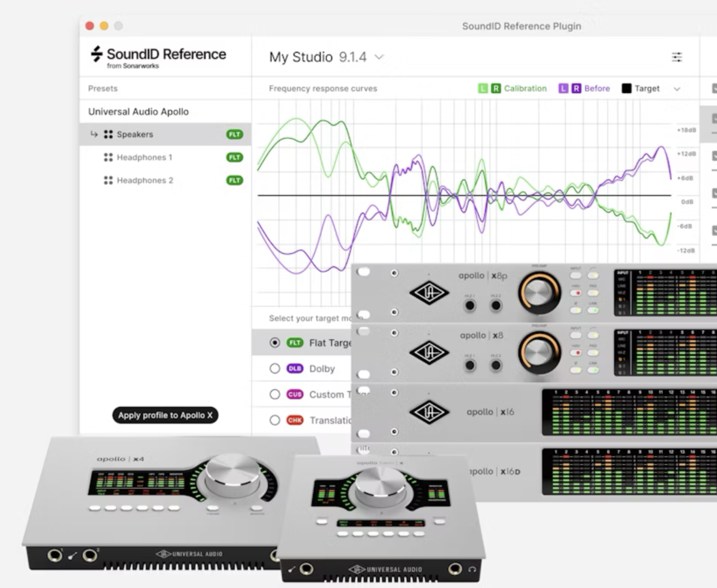Toggle the Before R channel curve

[x=577, y=88]
